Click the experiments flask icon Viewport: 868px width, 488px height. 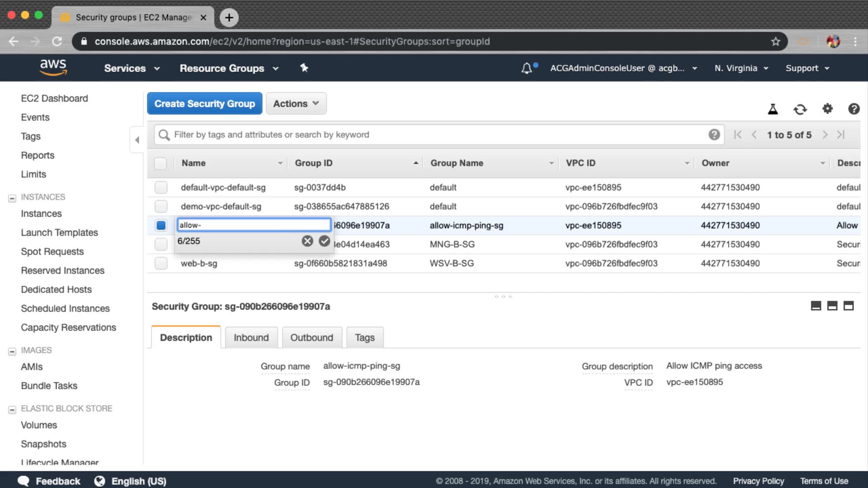(773, 109)
